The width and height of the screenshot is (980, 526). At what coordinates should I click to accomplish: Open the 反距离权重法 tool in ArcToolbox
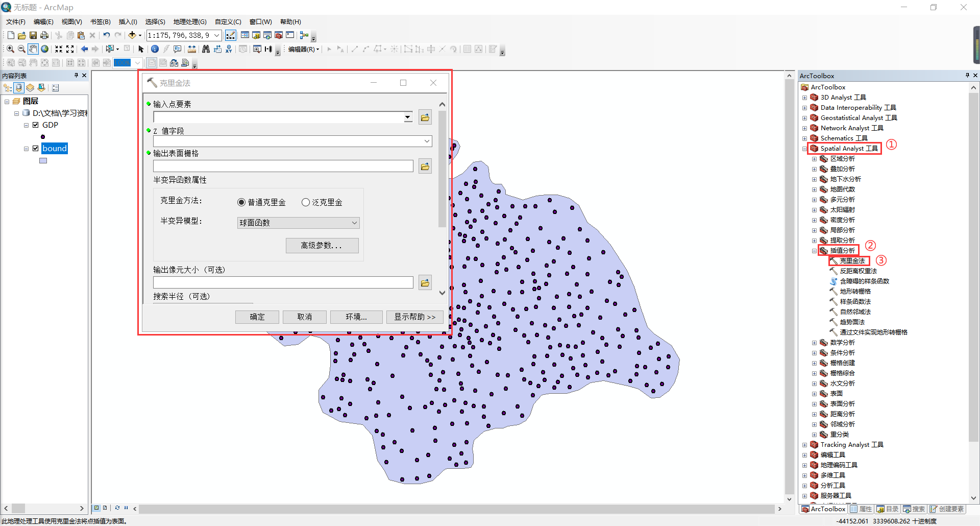[x=858, y=271]
